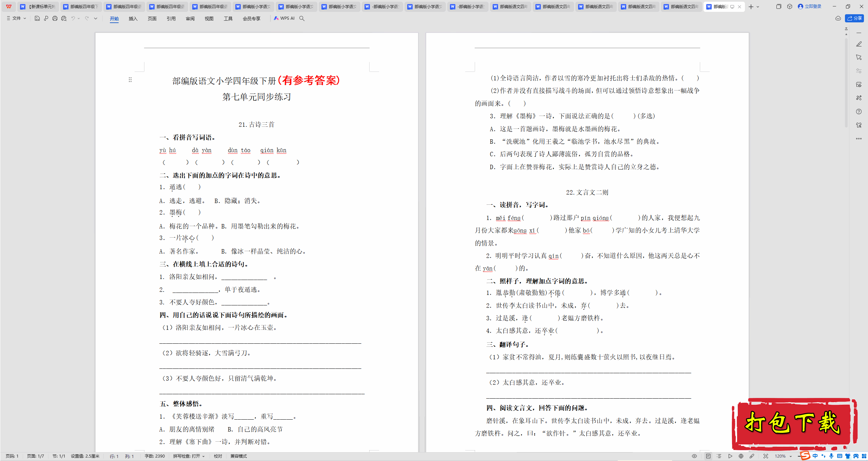Viewport: 868px width, 461px height.
Task: Open the tab manager windows icon
Action: [x=779, y=6]
